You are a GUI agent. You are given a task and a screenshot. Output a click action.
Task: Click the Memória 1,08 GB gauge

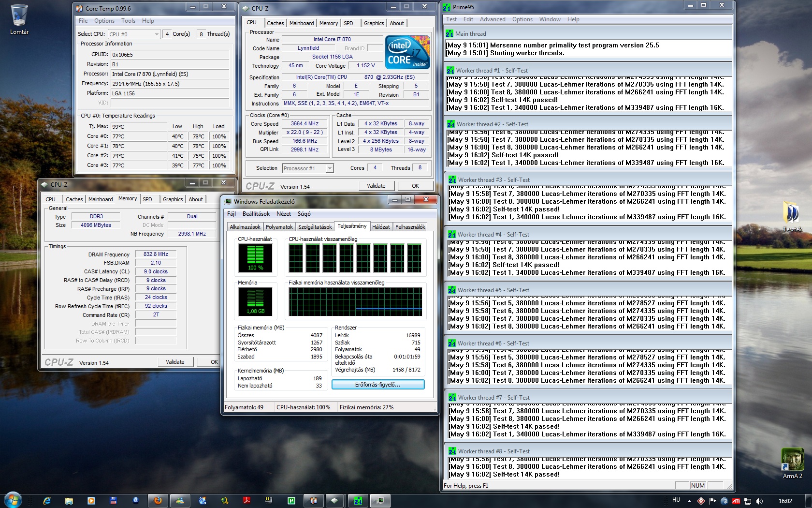[x=256, y=301]
